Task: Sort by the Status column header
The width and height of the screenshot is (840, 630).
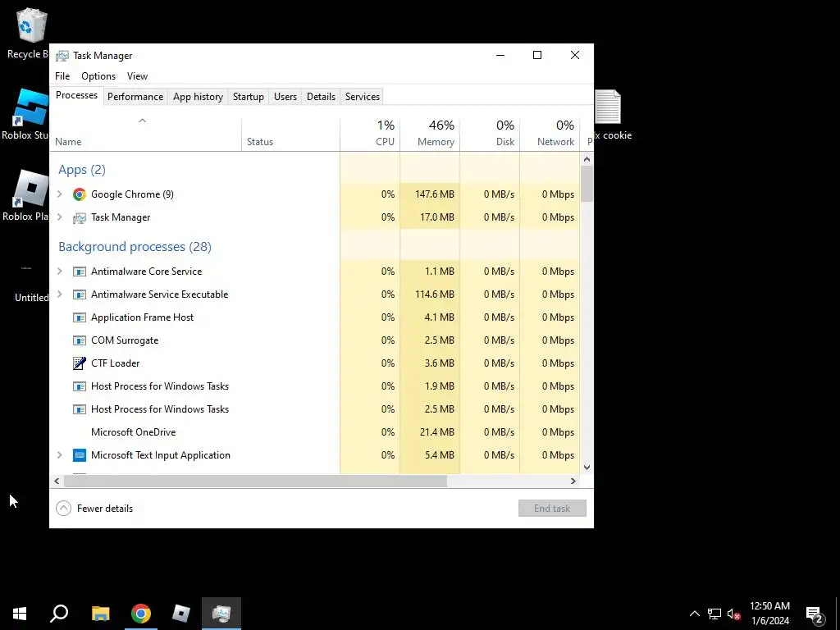Action: [x=291, y=134]
